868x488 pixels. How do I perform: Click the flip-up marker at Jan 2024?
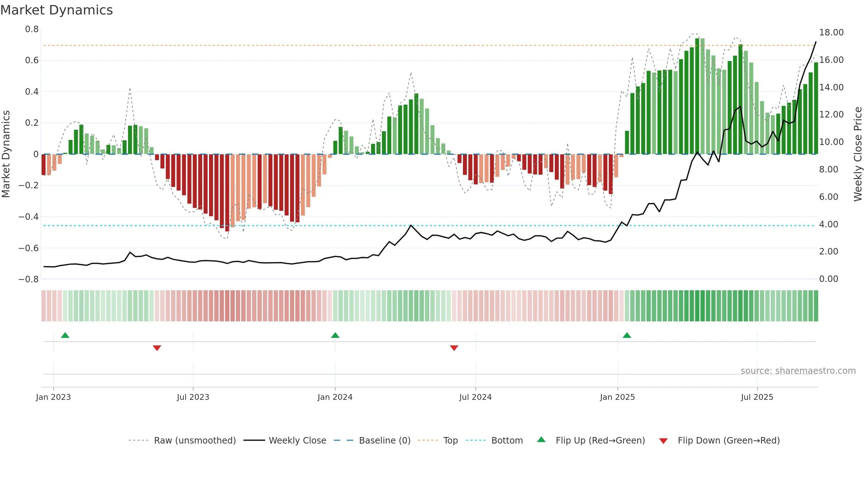(x=335, y=335)
